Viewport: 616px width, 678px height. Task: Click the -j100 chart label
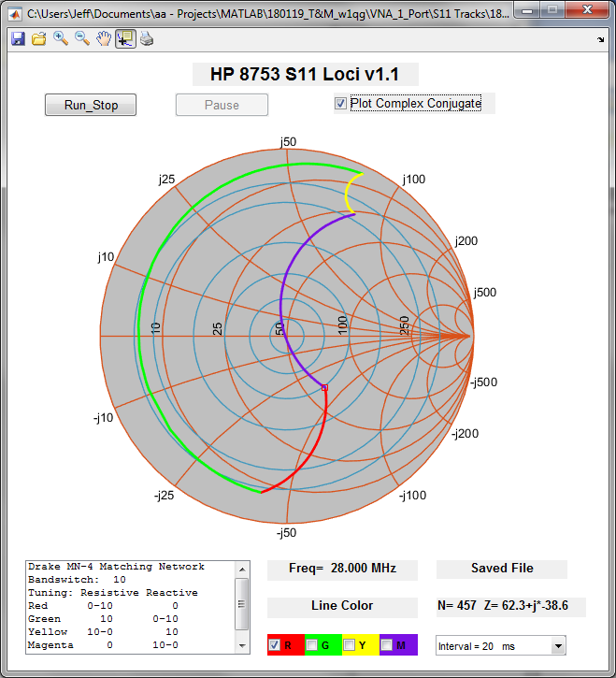413,496
